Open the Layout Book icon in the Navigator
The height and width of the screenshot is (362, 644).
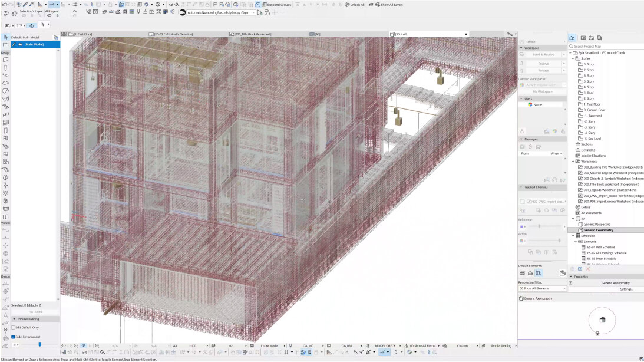(592, 38)
